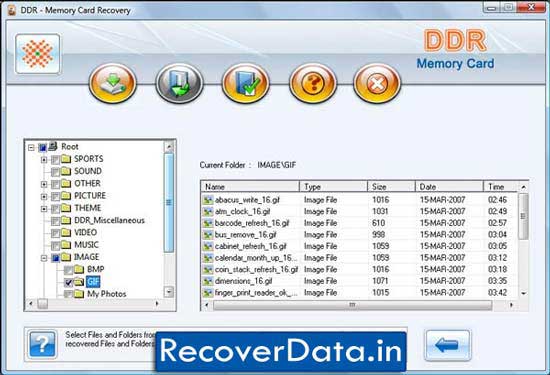Click the file list horizontal scrollbar thumb
The height and width of the screenshot is (375, 550).
(353, 305)
